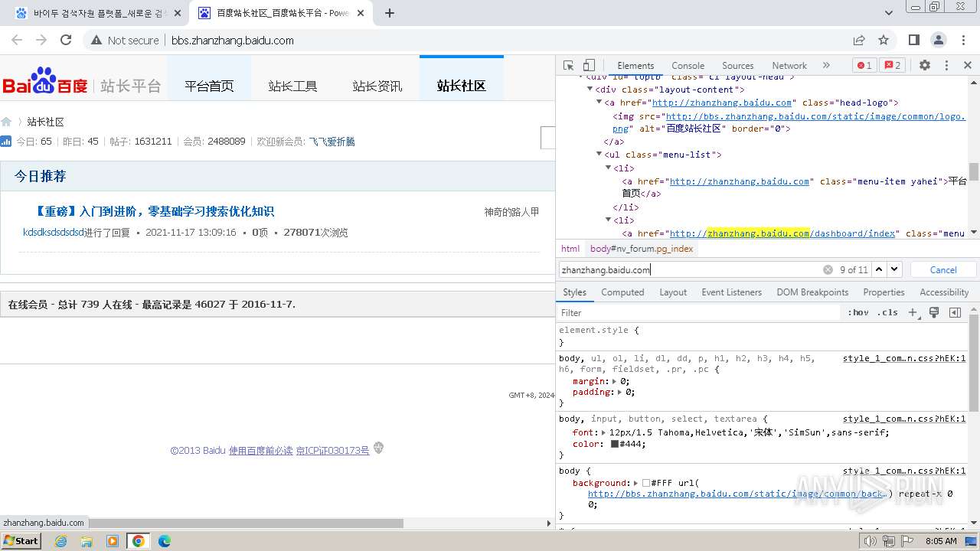Image resolution: width=980 pixels, height=551 pixels.
Task: Click the Baidu 站长平台 logo
Action: pyautogui.click(x=81, y=81)
